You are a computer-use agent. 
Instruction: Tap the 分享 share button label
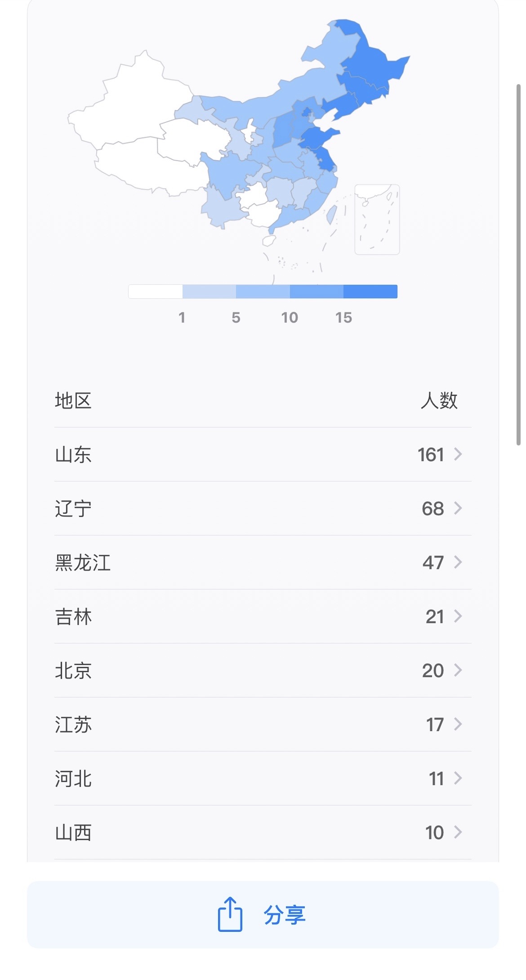tap(284, 915)
